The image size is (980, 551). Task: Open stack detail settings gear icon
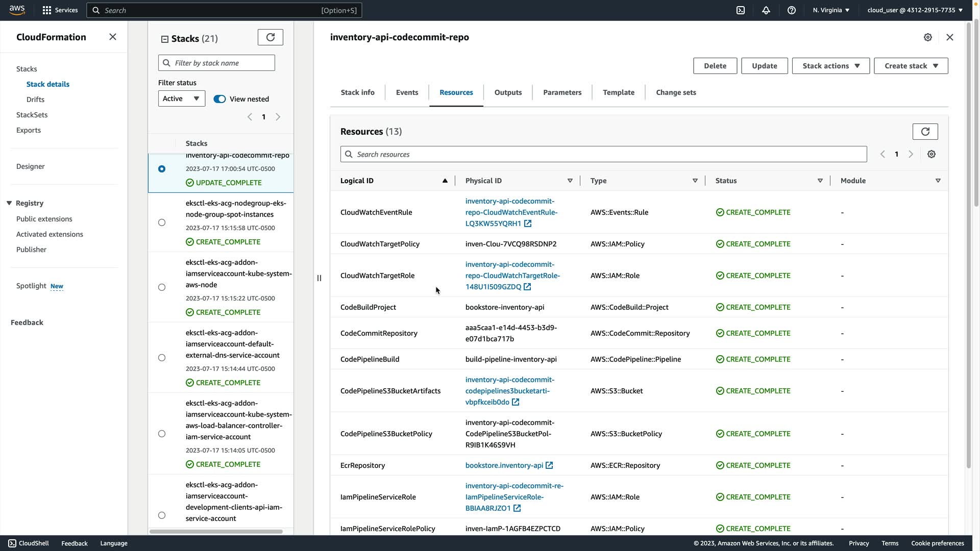point(927,37)
